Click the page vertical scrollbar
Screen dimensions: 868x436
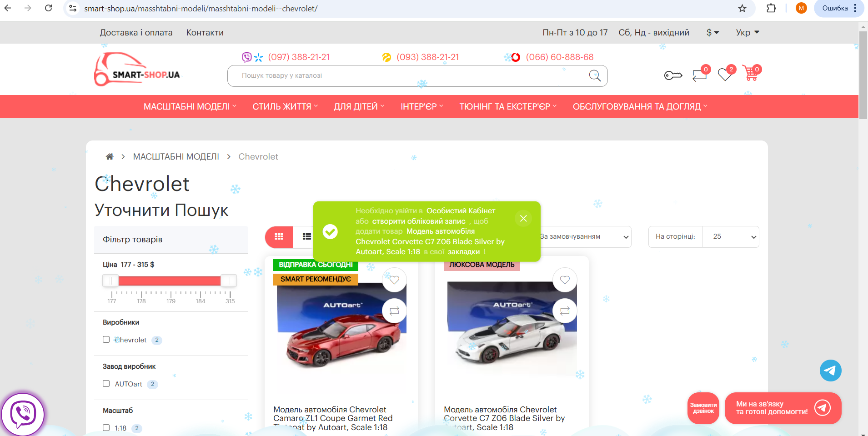[x=863, y=75]
